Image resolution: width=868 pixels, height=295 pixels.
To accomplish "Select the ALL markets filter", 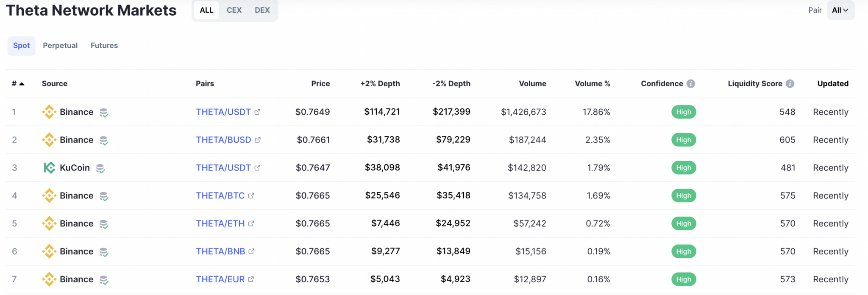I will coord(206,10).
